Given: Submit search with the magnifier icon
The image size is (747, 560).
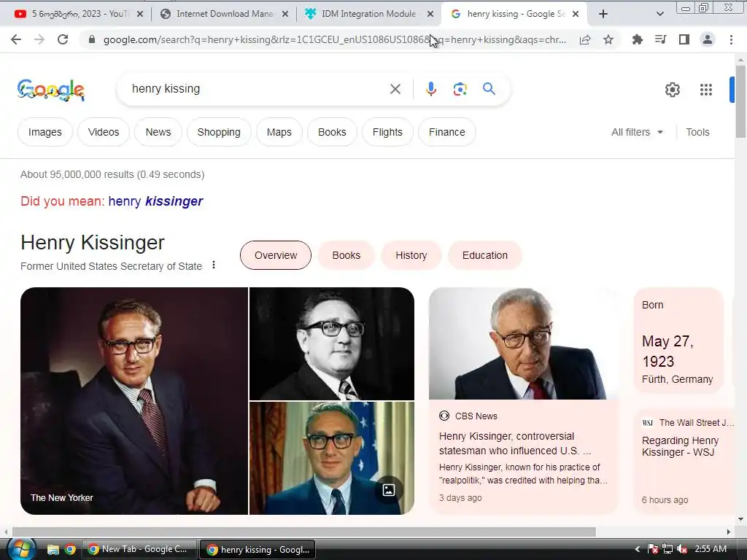Looking at the screenshot, I should [x=489, y=88].
